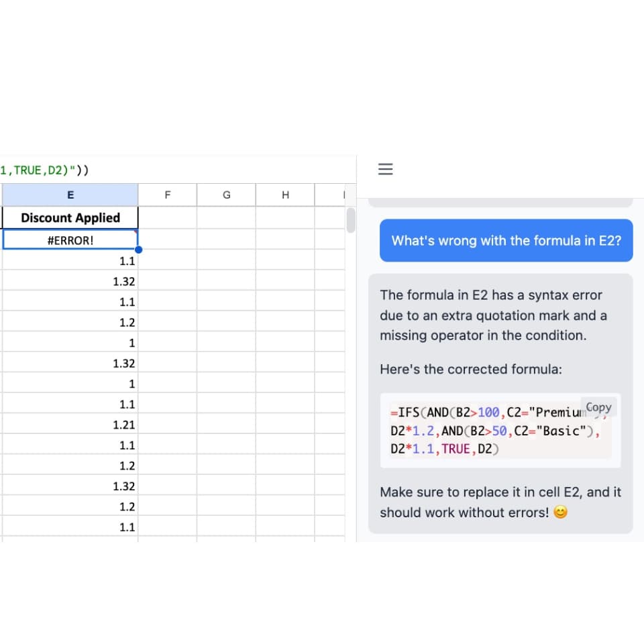Copy the corrected formula code
The image size is (644, 644).
point(598,407)
